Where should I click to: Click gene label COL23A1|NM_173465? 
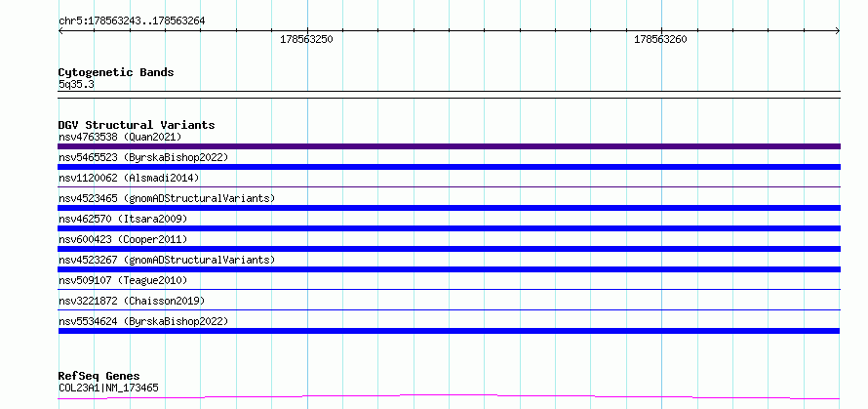tap(108, 388)
